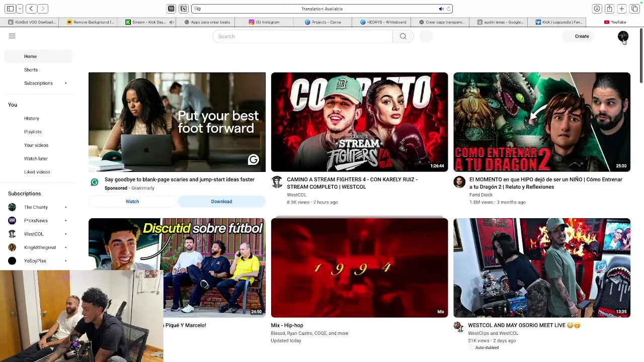Mute the tab via address bar speaker icon
This screenshot has height=362, width=644.
click(x=441, y=9)
